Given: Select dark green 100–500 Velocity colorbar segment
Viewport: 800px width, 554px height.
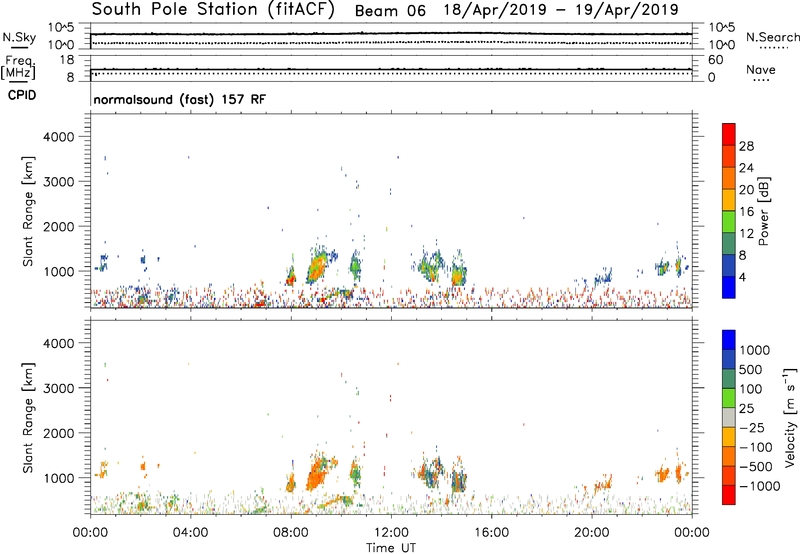Looking at the screenshot, I should coord(729,379).
